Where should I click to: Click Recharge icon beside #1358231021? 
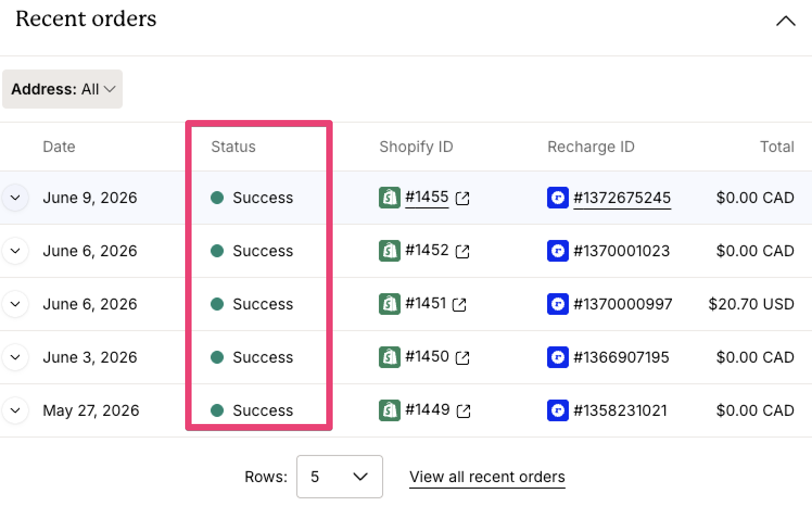click(558, 410)
